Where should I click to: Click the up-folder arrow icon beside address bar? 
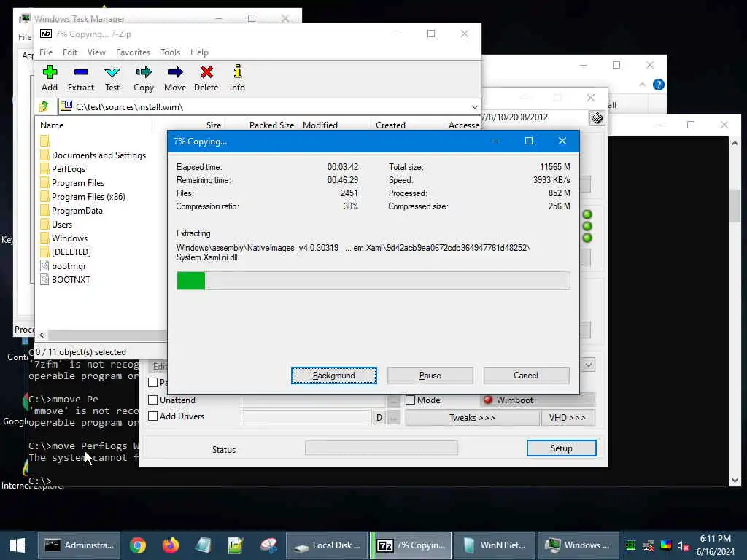pos(44,106)
